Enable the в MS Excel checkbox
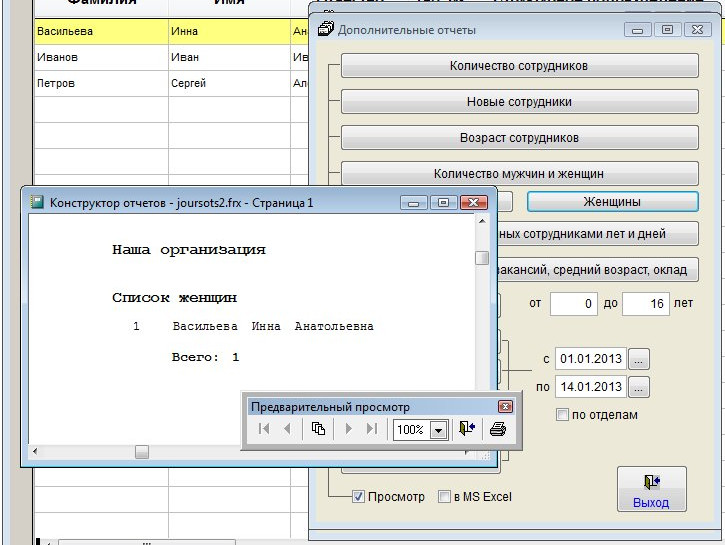Viewport: 725px width, 545px height. 445,497
